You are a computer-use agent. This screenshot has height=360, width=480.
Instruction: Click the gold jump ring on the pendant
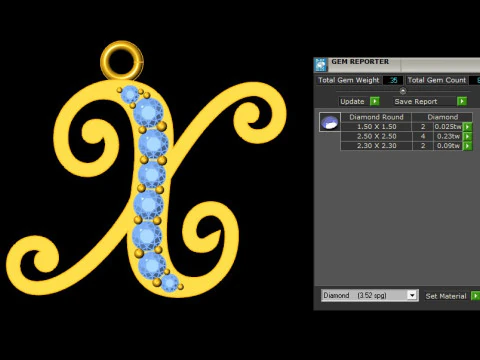(x=122, y=61)
